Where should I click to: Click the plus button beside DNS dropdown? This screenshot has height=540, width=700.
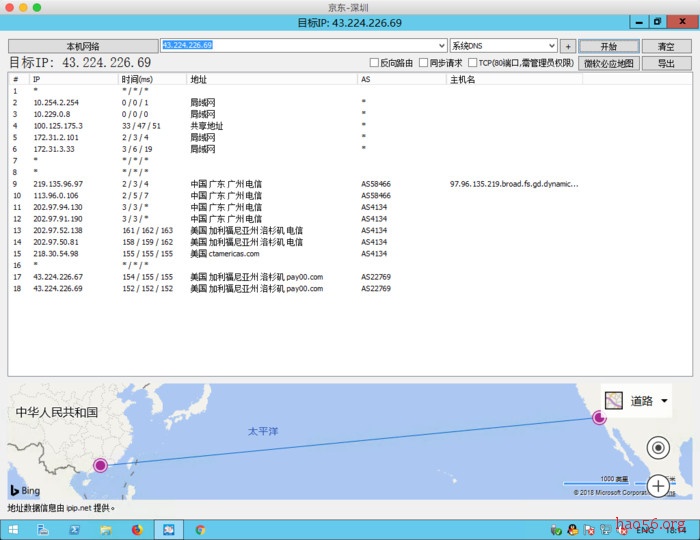coord(568,46)
